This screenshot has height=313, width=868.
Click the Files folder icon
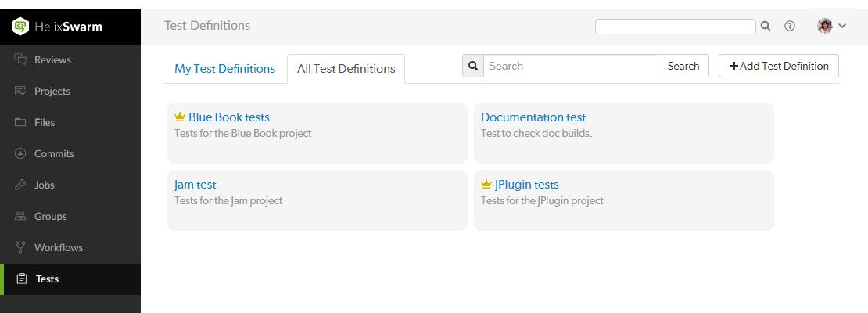click(20, 122)
